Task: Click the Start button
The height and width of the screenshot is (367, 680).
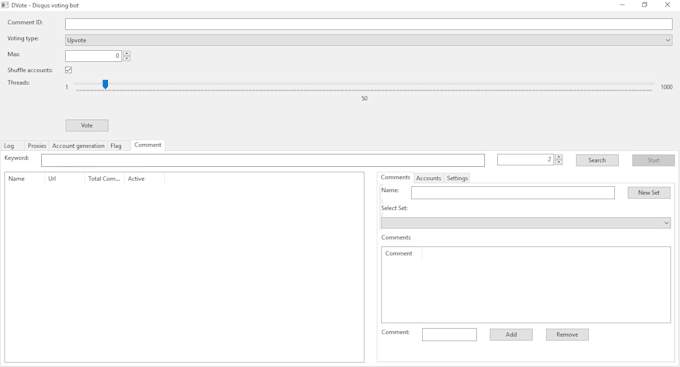Action: 654,160
